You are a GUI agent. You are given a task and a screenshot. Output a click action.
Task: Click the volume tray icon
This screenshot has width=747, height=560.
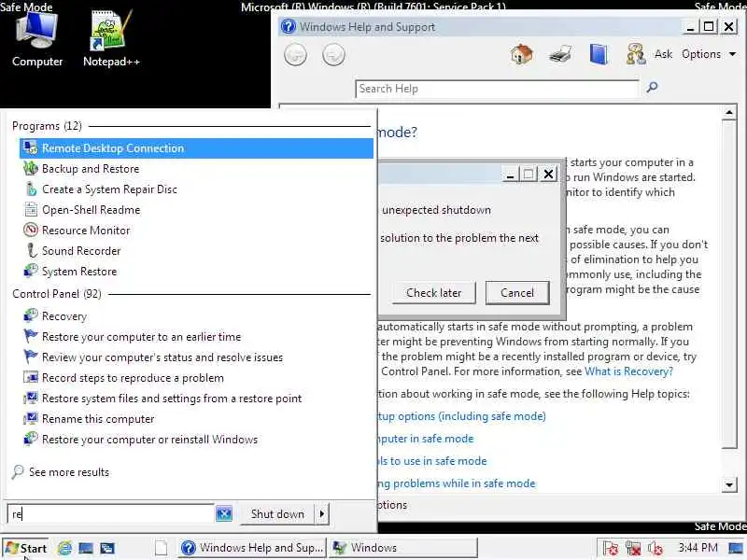(x=655, y=548)
